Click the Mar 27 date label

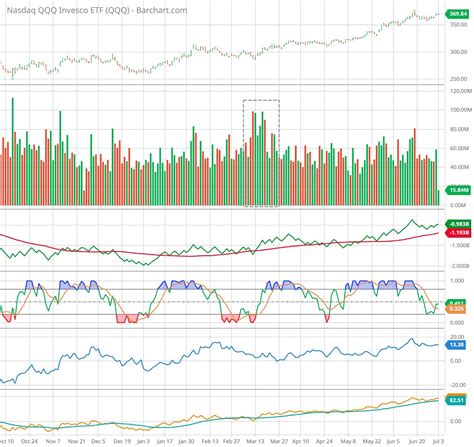click(279, 441)
